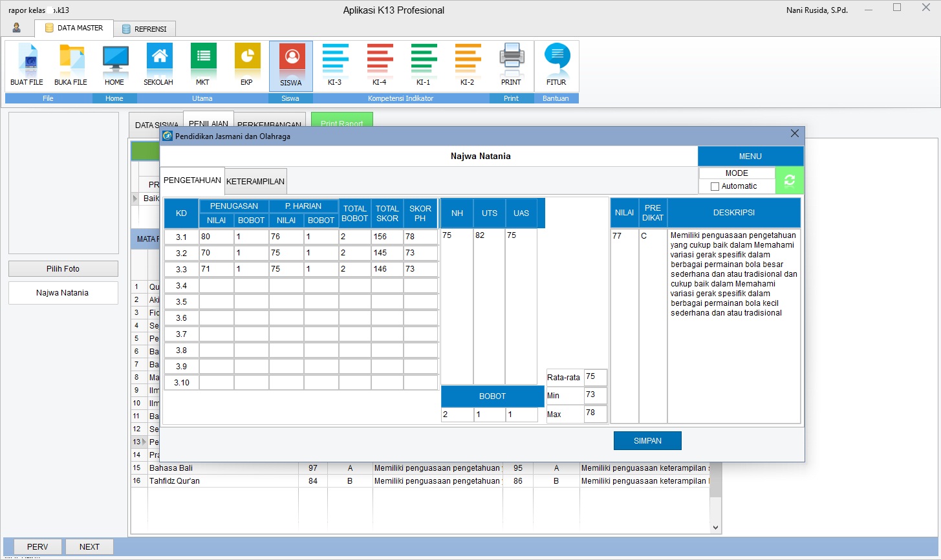Go to the next student with NEXT
Image resolution: width=941 pixels, height=560 pixels.
point(89,546)
